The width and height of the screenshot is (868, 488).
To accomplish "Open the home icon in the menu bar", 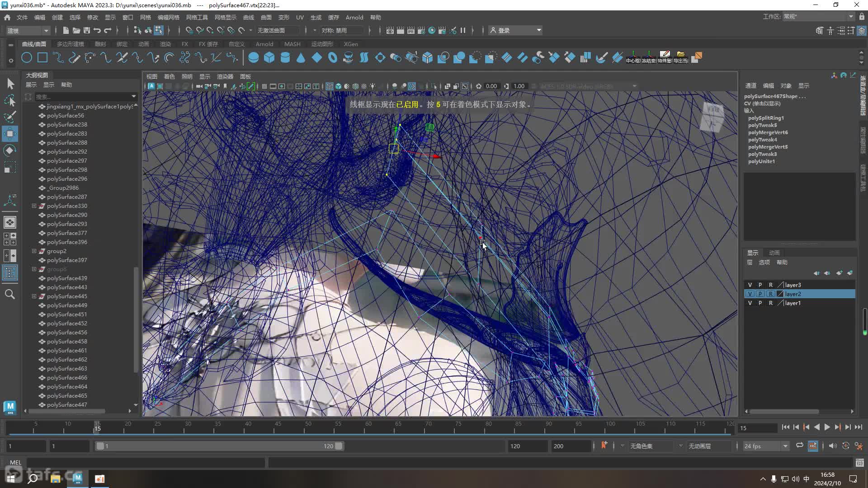I will (7, 17).
